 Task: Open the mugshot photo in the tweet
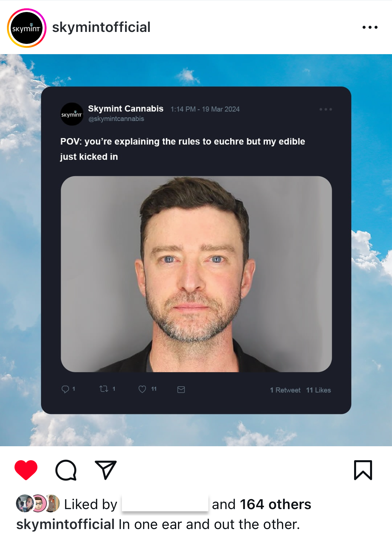pyautogui.click(x=196, y=274)
